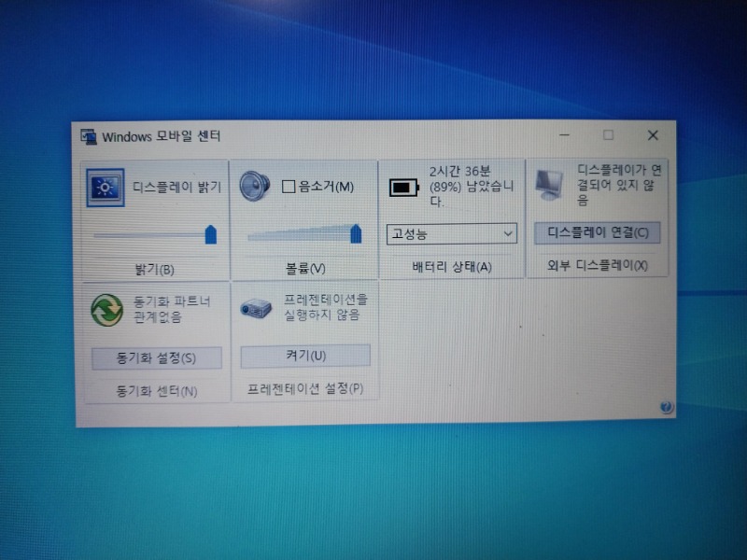Click the 동기화 파트너 관계없음 text

tap(172, 309)
